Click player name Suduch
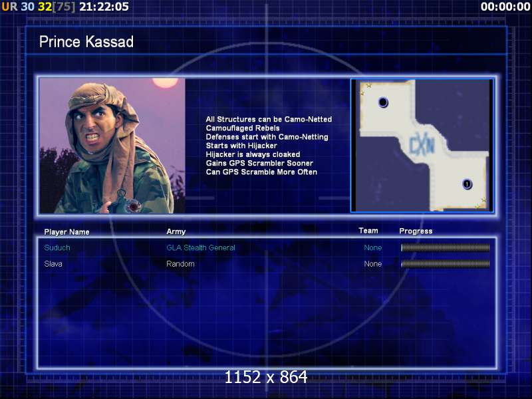This screenshot has height=399, width=532. tap(57, 247)
